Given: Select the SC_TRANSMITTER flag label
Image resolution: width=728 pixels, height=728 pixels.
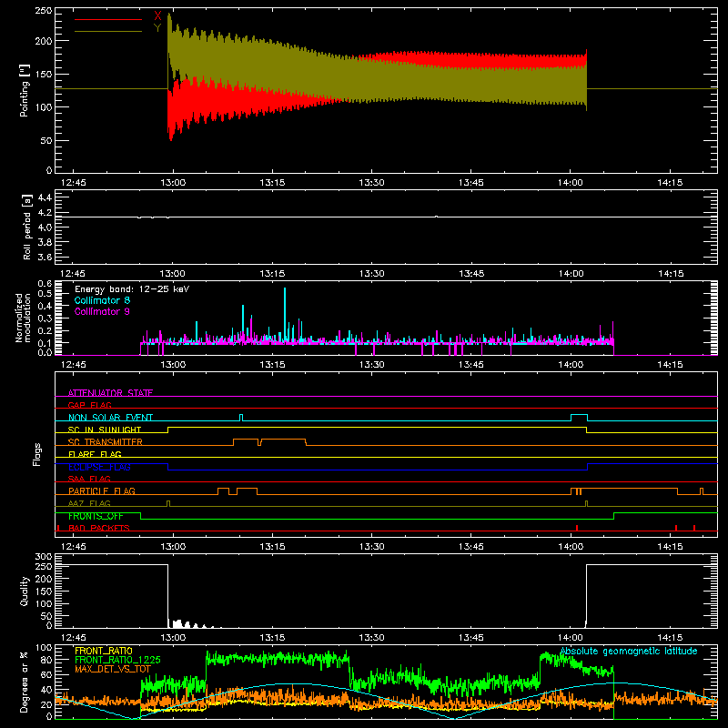Looking at the screenshot, I should (x=106, y=441).
